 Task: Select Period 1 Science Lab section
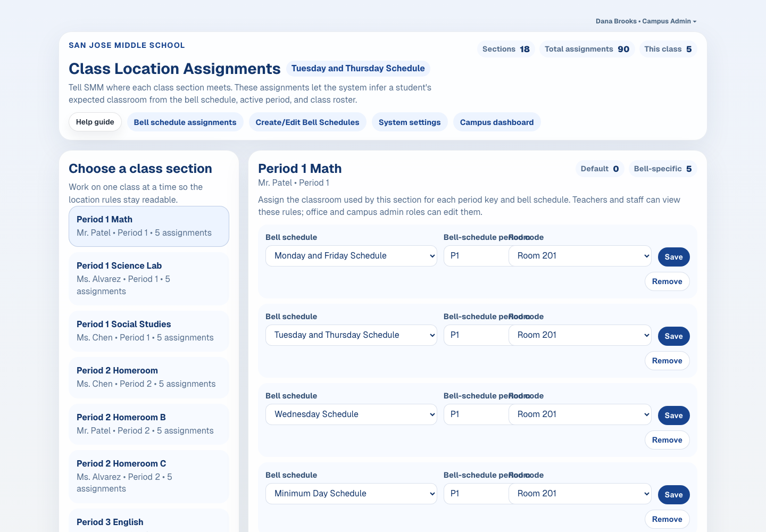149,278
